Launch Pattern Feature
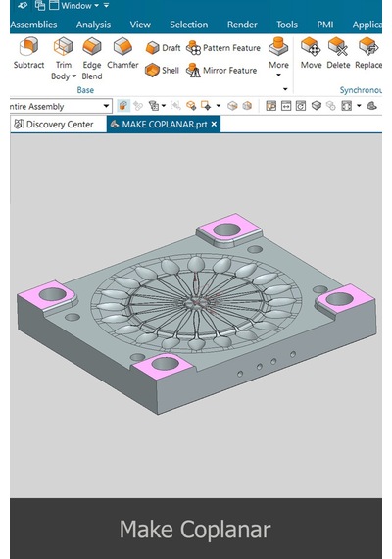Screen dimensions: 392x559 tap(223, 48)
